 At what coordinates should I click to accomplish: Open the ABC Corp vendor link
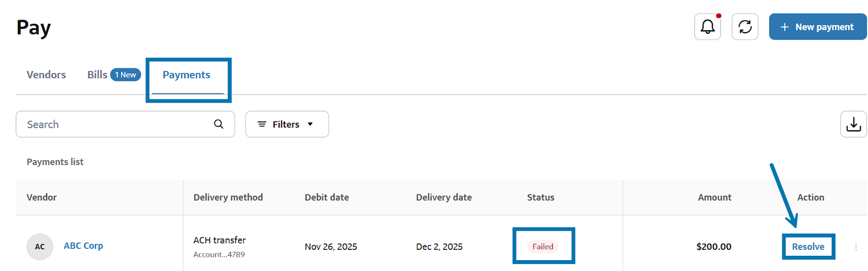point(84,245)
